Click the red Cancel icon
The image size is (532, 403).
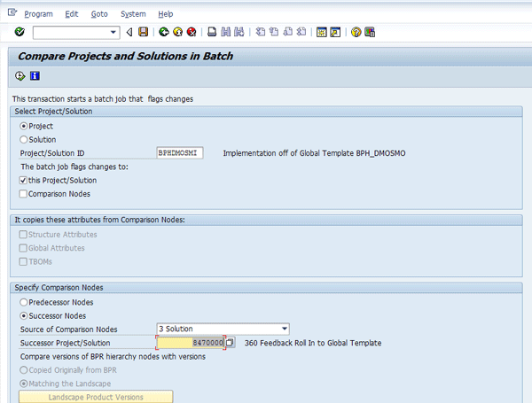[x=192, y=32]
